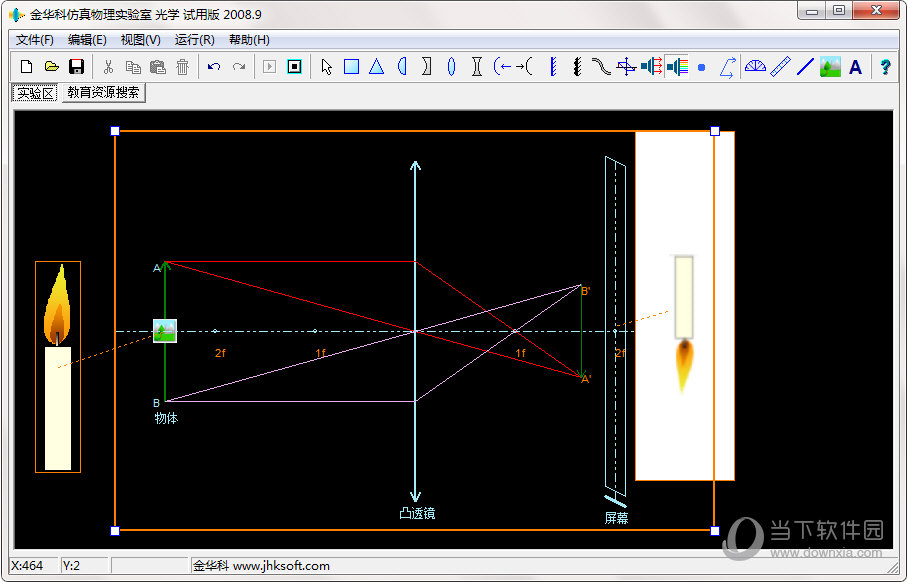This screenshot has width=907, height=582.
Task: Select the thin lens axis tool
Action: pyautogui.click(x=626, y=67)
